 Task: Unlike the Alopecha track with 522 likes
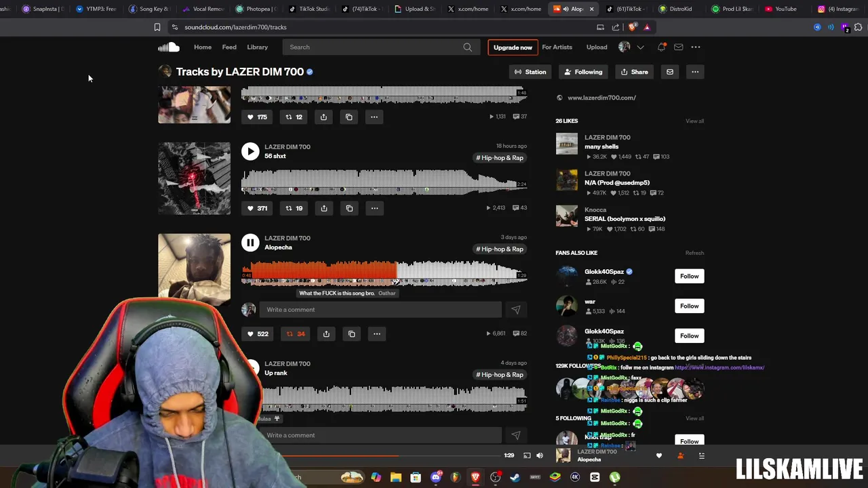pyautogui.click(x=258, y=333)
